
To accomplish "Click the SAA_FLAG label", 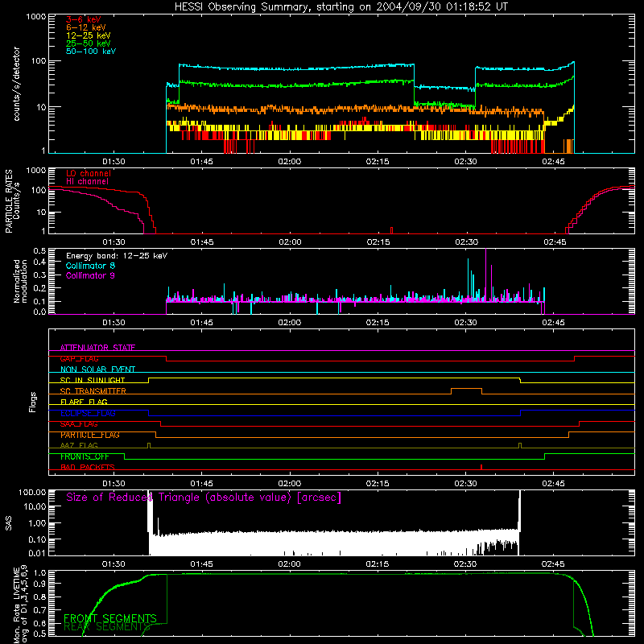I will 79,424.
